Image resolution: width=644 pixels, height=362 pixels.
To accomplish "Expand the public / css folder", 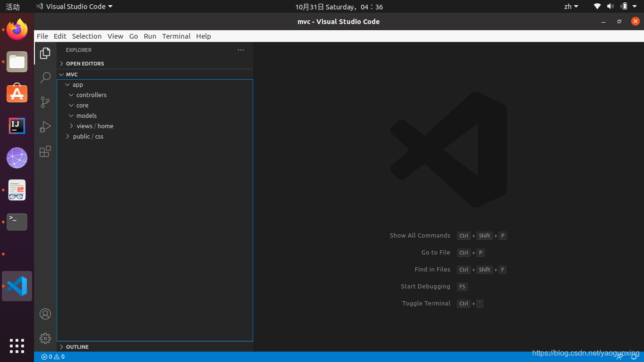I will tap(155, 137).
